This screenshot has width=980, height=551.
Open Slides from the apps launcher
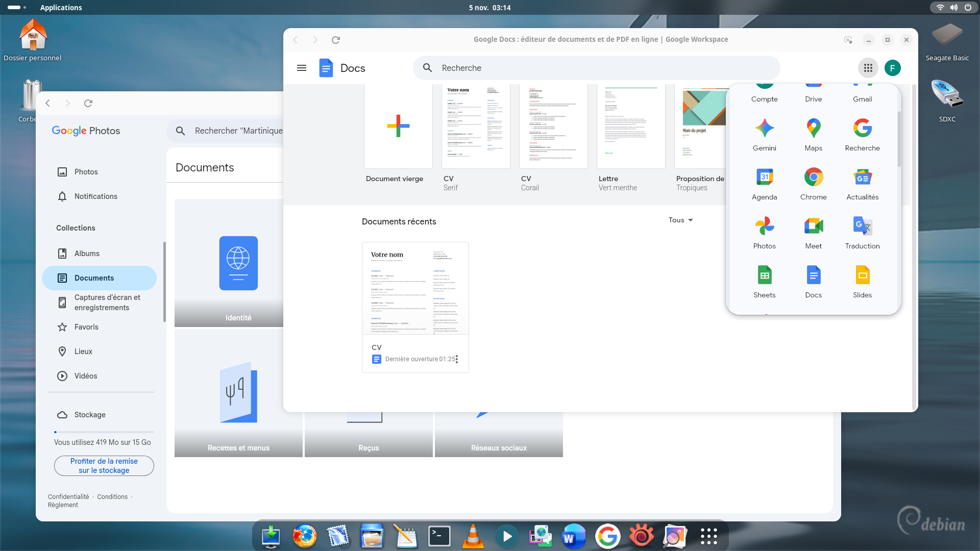tap(862, 281)
